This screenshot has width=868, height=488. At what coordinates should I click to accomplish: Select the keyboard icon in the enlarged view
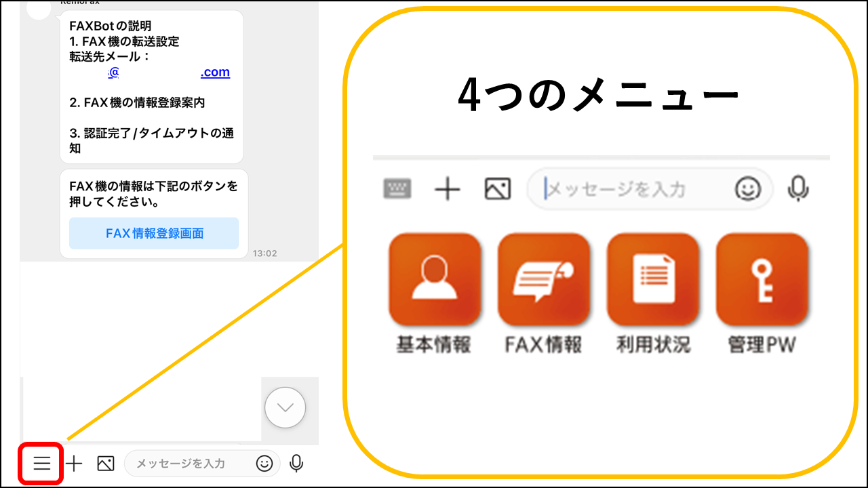(397, 189)
